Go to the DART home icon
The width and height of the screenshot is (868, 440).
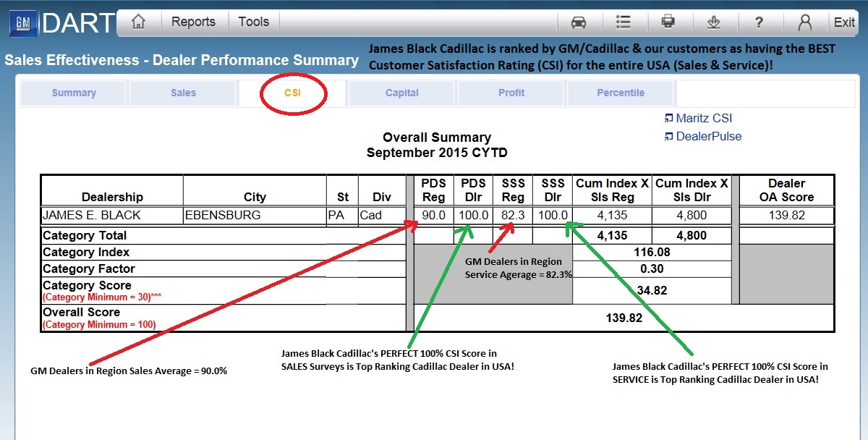pyautogui.click(x=138, y=22)
